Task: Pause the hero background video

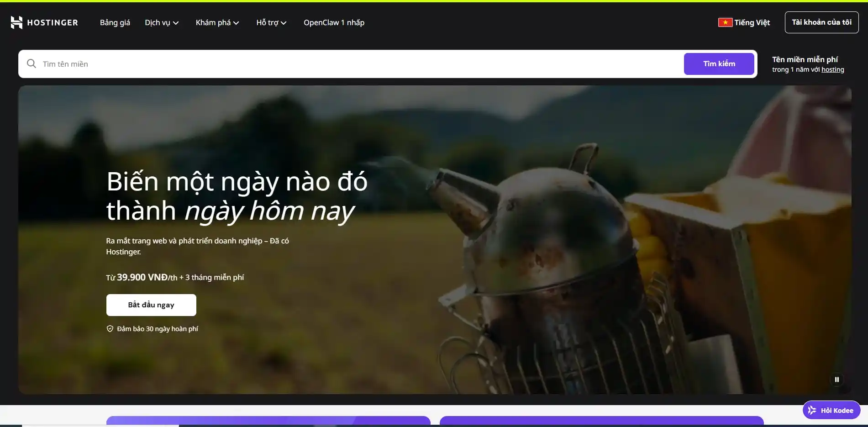Action: [x=837, y=379]
